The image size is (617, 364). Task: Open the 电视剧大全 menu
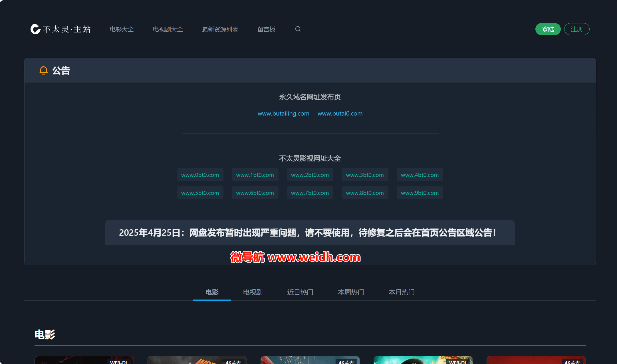(168, 29)
